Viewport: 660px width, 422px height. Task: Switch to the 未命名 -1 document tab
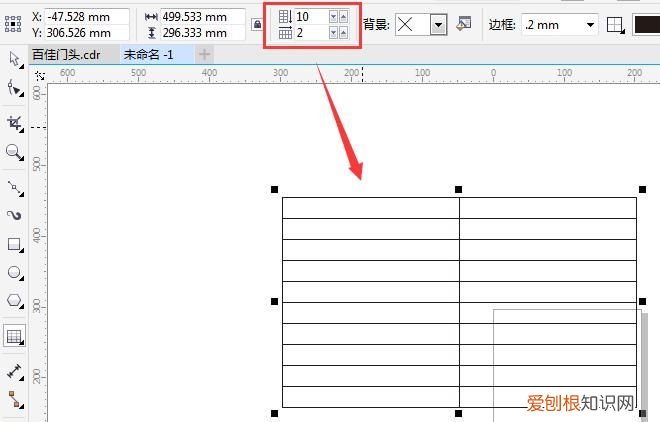[148, 55]
